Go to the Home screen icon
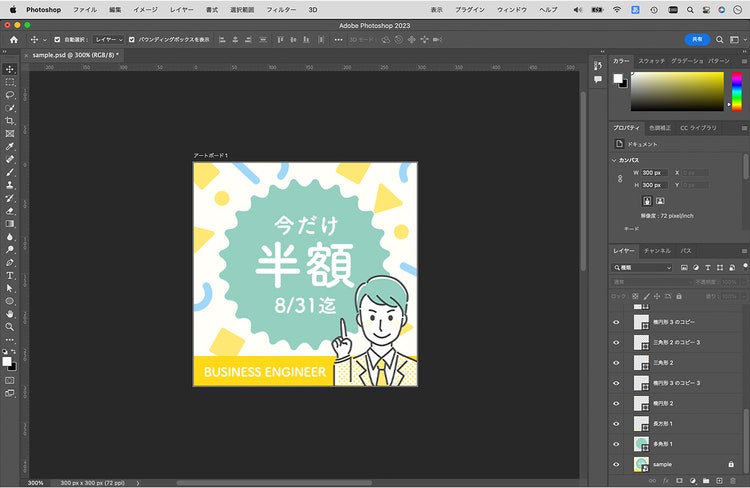The height and width of the screenshot is (488, 750). [x=14, y=40]
